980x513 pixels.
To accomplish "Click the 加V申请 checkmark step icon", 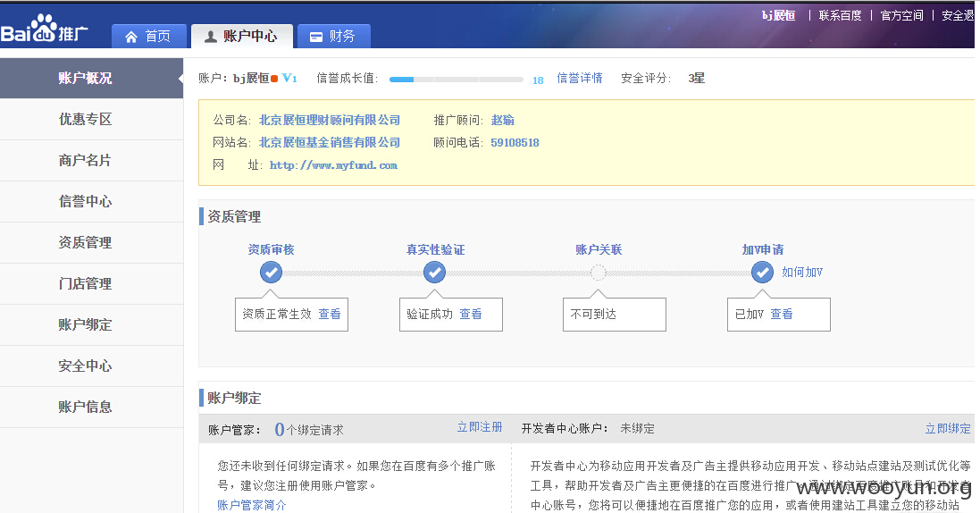I will click(x=762, y=272).
